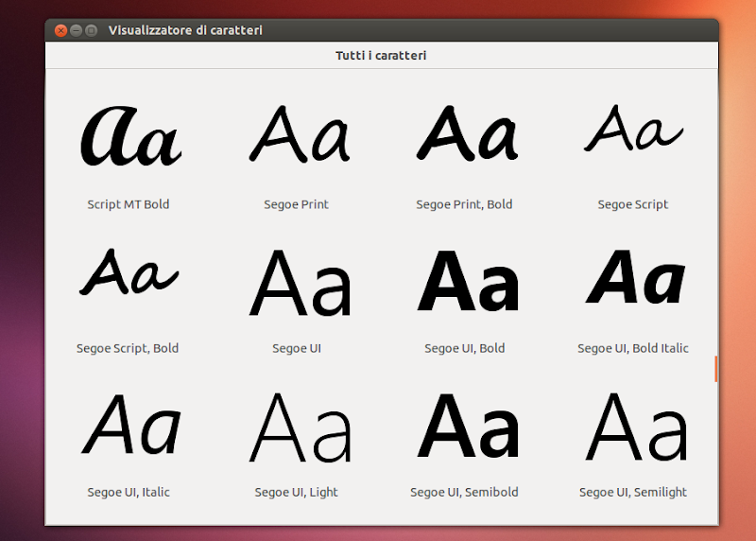Screen dimensions: 756x541
Task: Click the 'Segoe Script' label text
Action: [633, 204]
